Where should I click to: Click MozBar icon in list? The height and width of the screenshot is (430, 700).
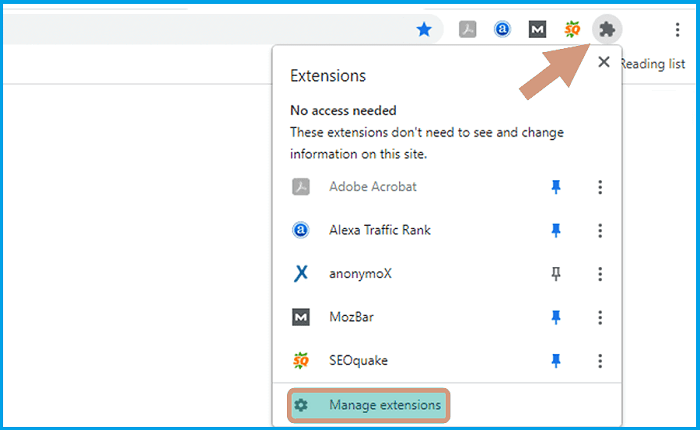[x=301, y=317]
